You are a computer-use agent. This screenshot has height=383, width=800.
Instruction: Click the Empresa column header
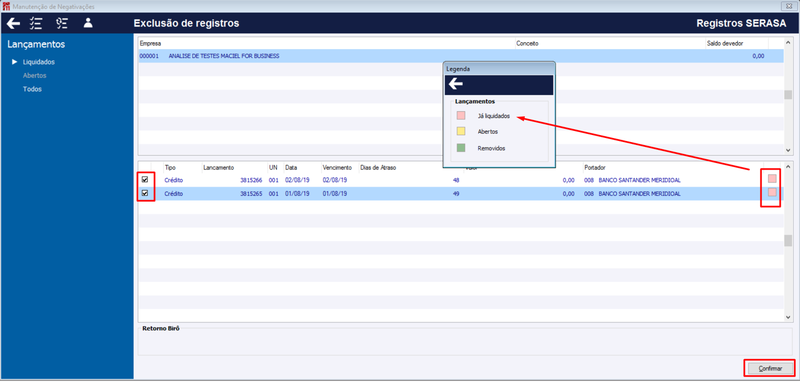tap(150, 43)
